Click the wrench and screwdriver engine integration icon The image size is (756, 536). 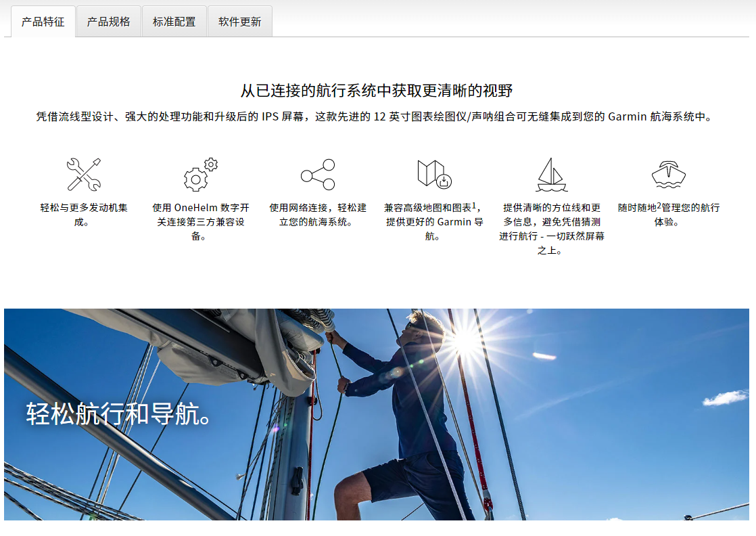point(84,174)
